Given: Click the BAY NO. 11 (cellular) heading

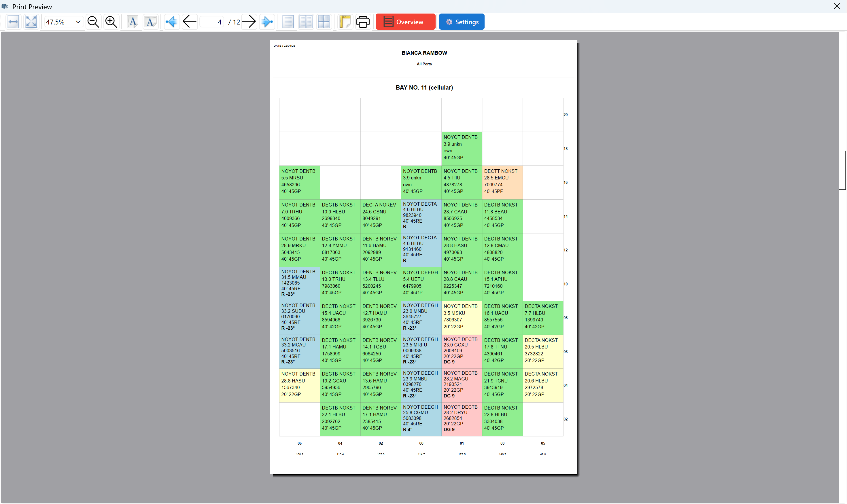Looking at the screenshot, I should point(424,88).
